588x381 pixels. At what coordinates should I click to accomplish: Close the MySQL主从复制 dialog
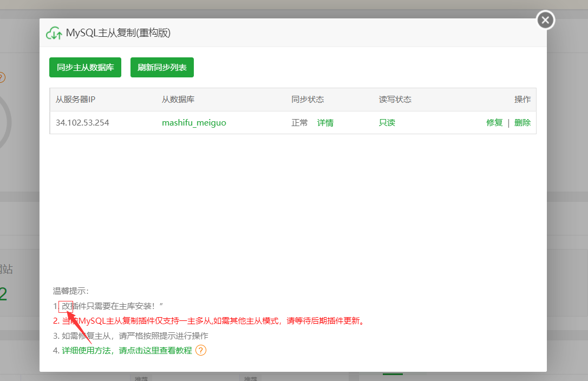coord(545,20)
